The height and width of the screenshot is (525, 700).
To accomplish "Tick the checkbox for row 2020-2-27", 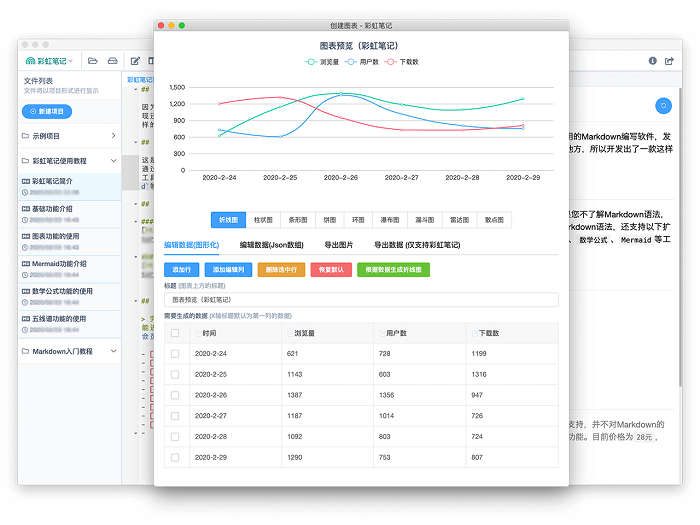I will pyautogui.click(x=175, y=415).
